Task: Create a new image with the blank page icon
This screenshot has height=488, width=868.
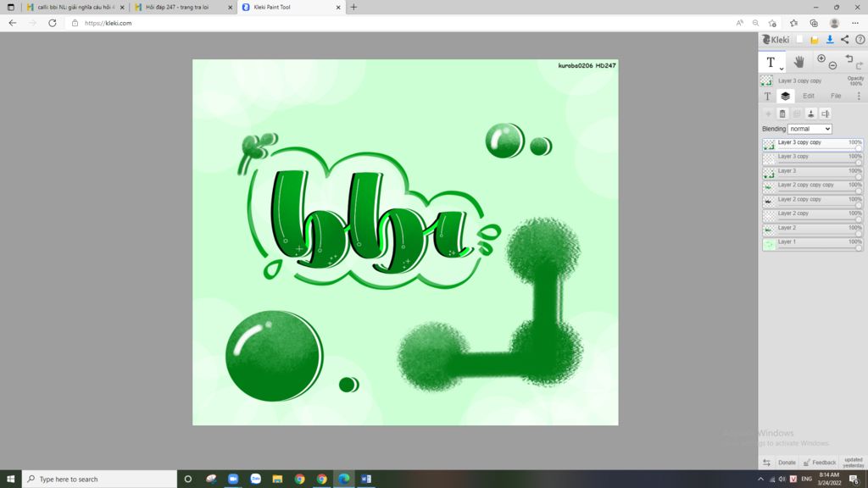Action: pyautogui.click(x=799, y=40)
